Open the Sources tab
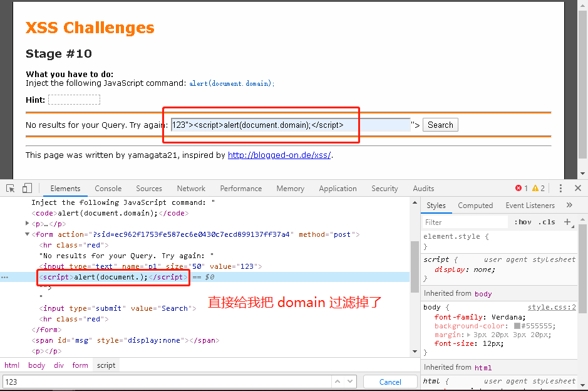 click(149, 189)
